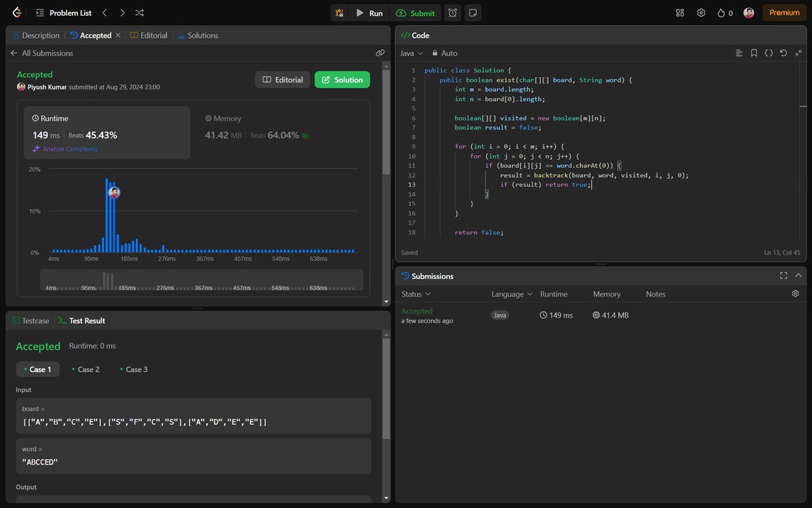Click the runtime distribution range slider
This screenshot has width=812, height=508.
click(x=202, y=280)
